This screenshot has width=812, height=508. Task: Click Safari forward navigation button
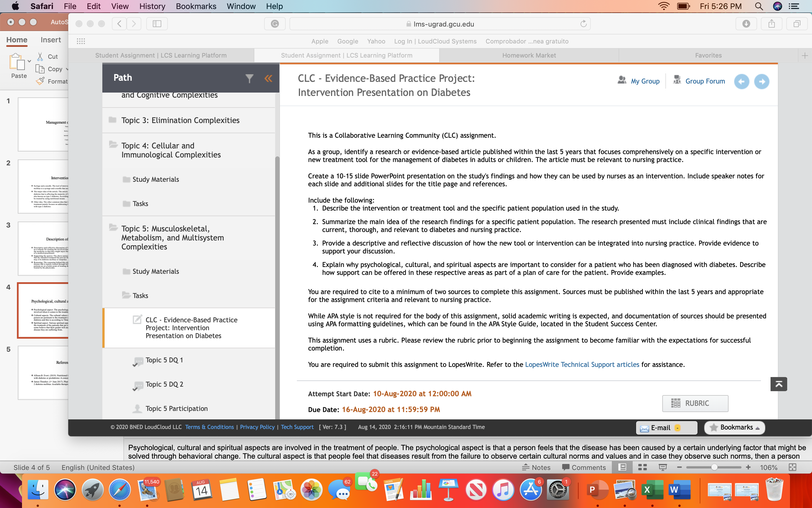coord(134,24)
